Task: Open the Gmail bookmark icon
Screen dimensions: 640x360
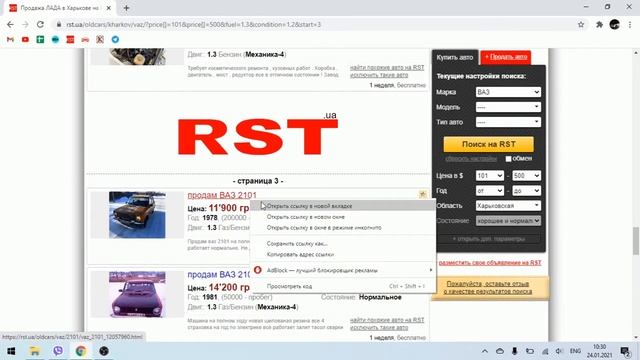Action: (x=10, y=40)
